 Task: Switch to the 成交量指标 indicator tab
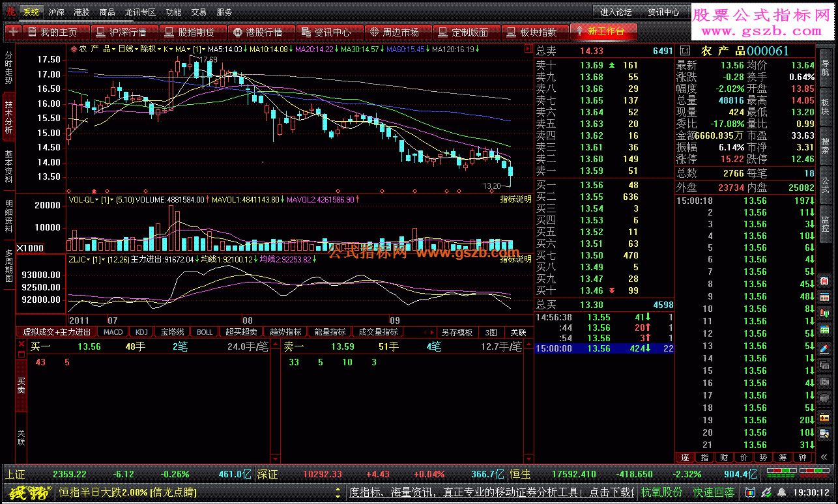(x=378, y=332)
